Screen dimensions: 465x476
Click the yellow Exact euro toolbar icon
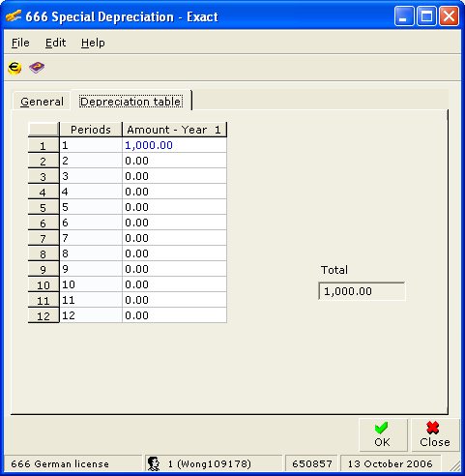(x=15, y=68)
